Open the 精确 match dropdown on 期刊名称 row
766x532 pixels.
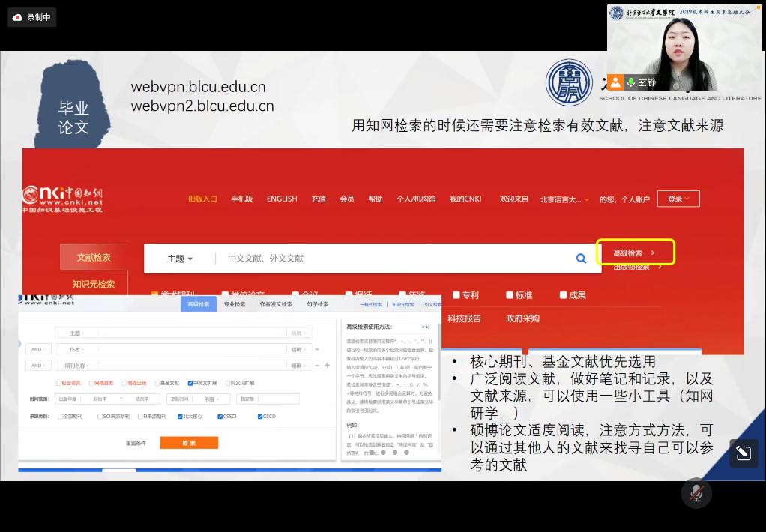pyautogui.click(x=298, y=366)
